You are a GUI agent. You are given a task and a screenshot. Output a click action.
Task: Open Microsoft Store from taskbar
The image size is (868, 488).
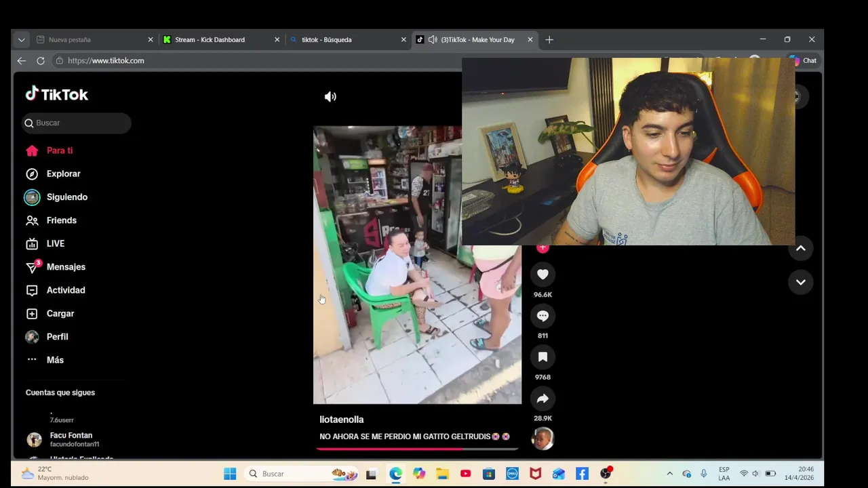[x=489, y=474]
